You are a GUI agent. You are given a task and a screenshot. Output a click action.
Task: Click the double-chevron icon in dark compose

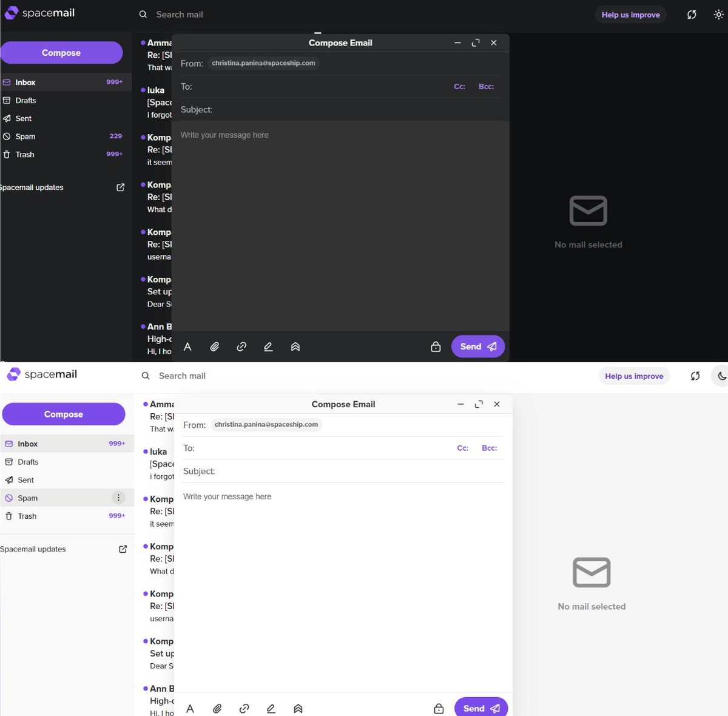pyautogui.click(x=295, y=347)
